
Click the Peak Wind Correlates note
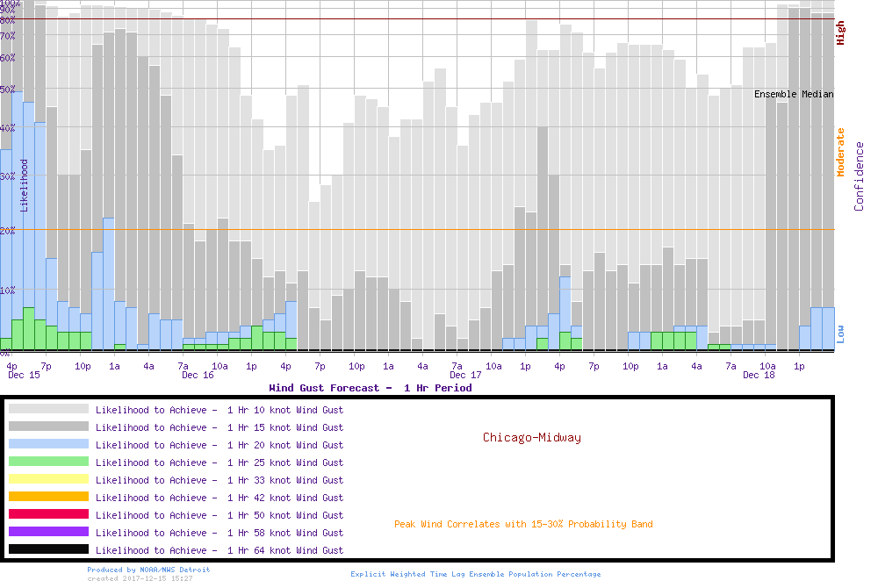click(523, 525)
